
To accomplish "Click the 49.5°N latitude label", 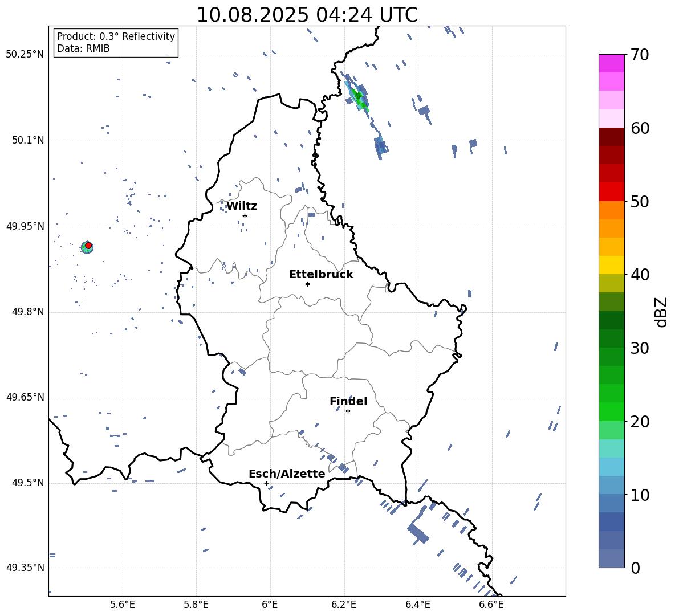I will coord(28,483).
